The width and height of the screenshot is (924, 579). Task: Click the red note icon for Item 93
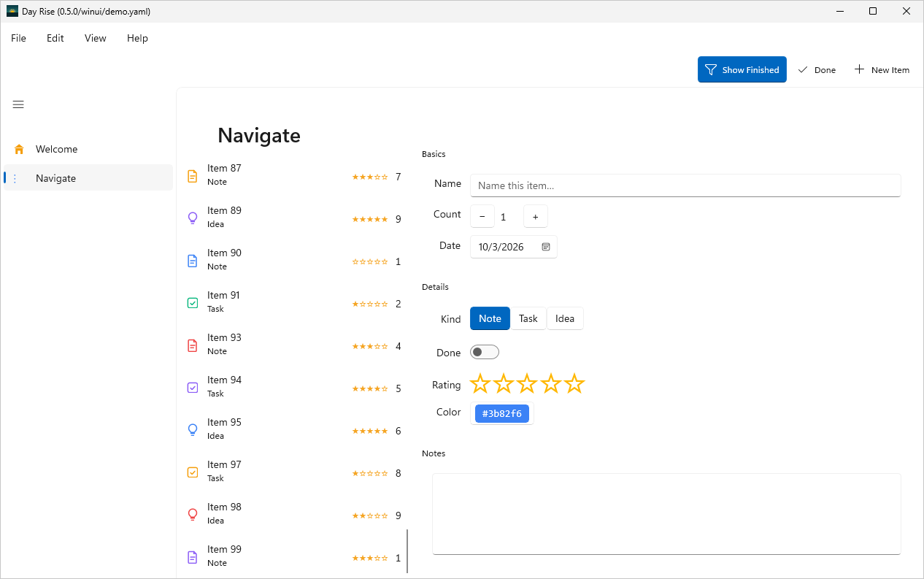193,345
